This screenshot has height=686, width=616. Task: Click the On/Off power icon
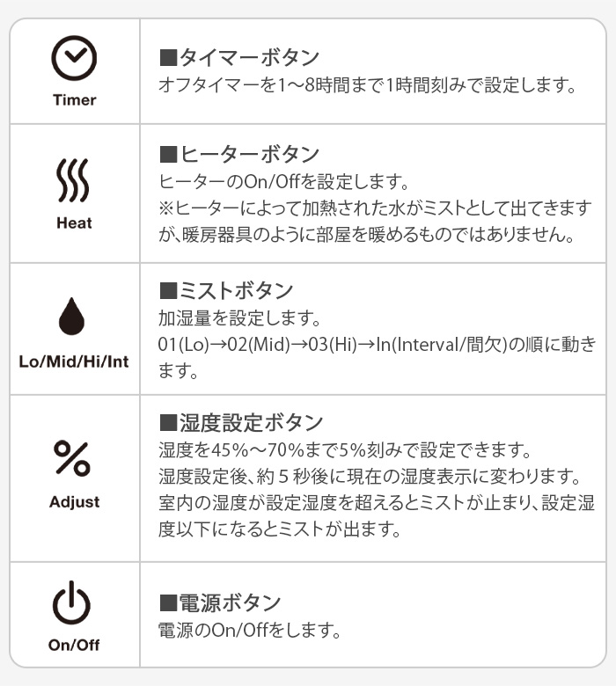pyautogui.click(x=71, y=602)
